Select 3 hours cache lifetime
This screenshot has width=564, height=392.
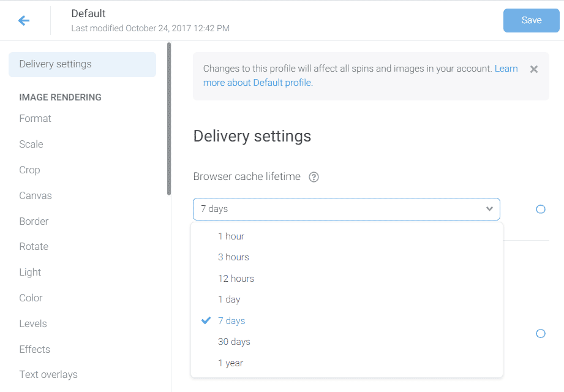(x=233, y=257)
